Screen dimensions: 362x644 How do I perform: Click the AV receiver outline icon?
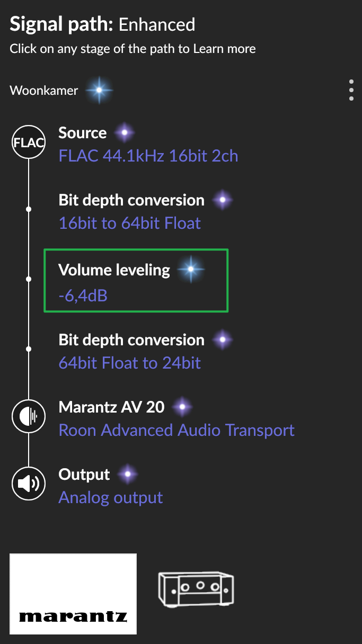(196, 588)
